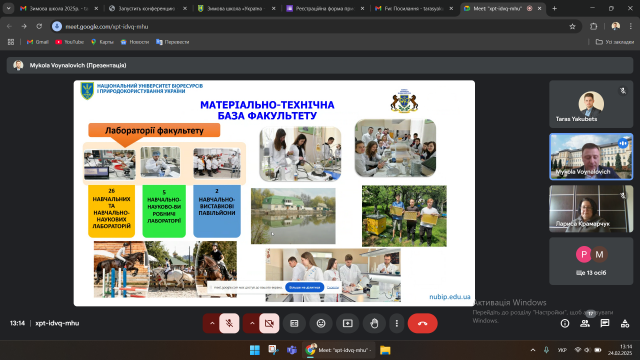The width and height of the screenshot is (640, 360).
Task: Click the Present now screen-share icon
Action: pyautogui.click(x=348, y=323)
